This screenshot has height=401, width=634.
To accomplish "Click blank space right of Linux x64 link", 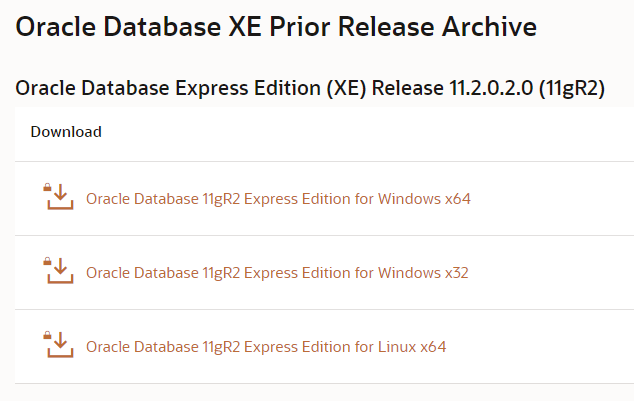I will pos(538,347).
